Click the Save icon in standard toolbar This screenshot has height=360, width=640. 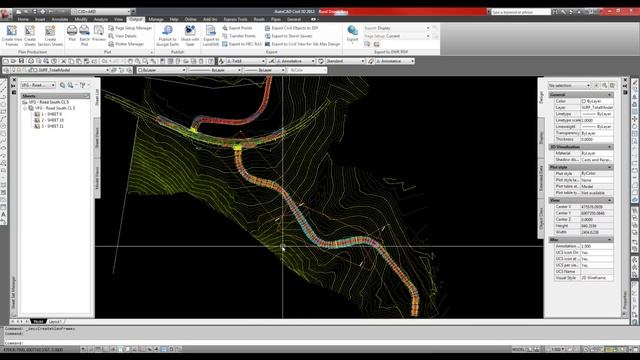click(21, 61)
